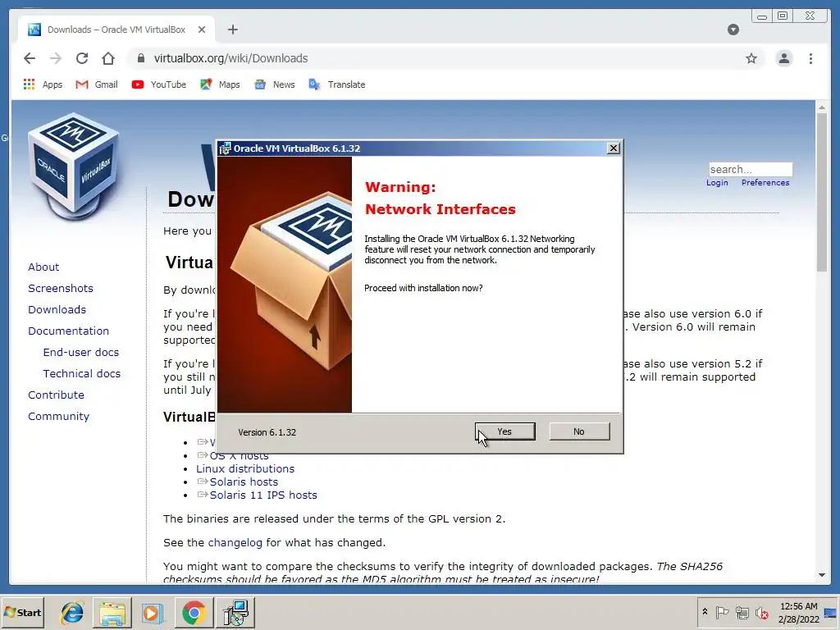Close the Downloads – Oracle VM VirtualBox tab
Image resolution: width=840 pixels, height=630 pixels.
point(202,30)
